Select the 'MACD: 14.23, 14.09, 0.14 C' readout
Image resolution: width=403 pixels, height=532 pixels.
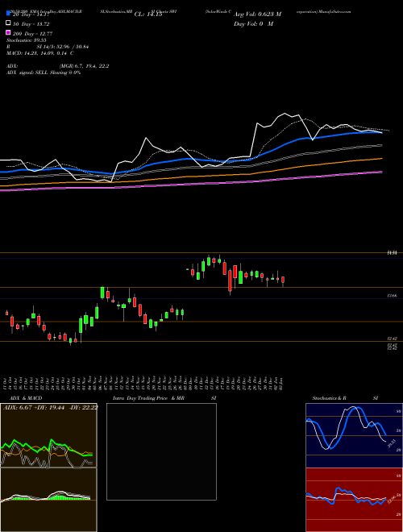pos(40,53)
